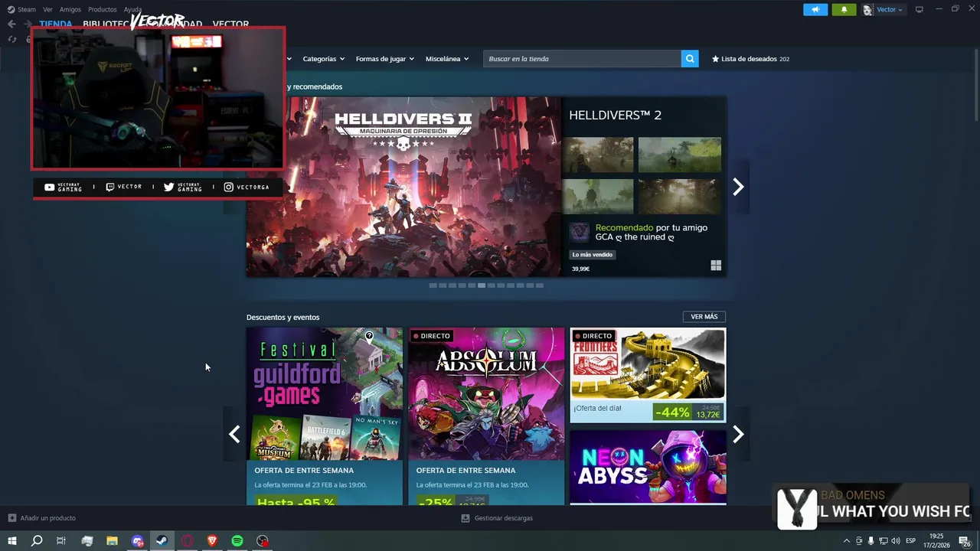
Task: Click the 39,99€ price text
Action: click(580, 269)
